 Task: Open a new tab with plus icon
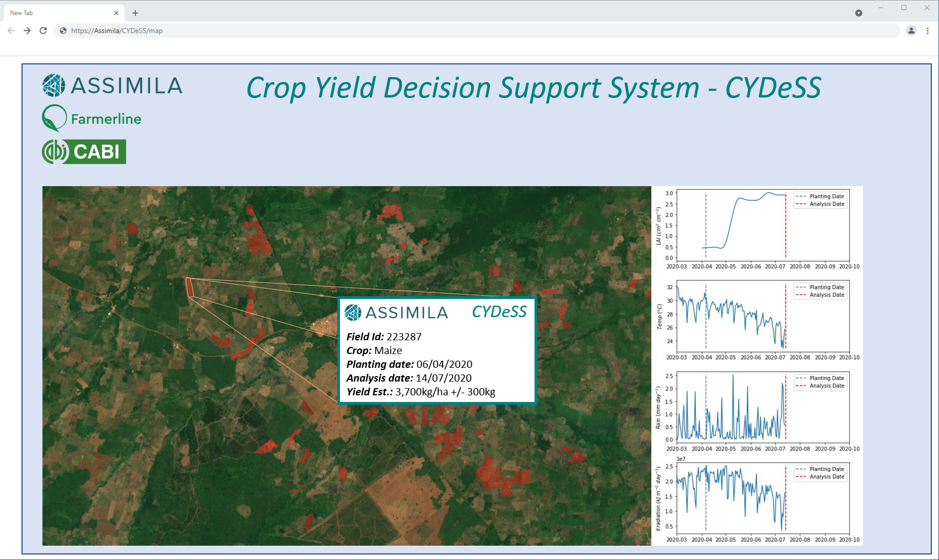pyautogui.click(x=135, y=13)
